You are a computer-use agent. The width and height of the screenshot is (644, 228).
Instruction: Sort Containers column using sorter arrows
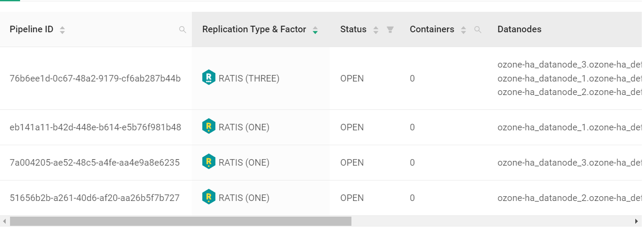(463, 30)
